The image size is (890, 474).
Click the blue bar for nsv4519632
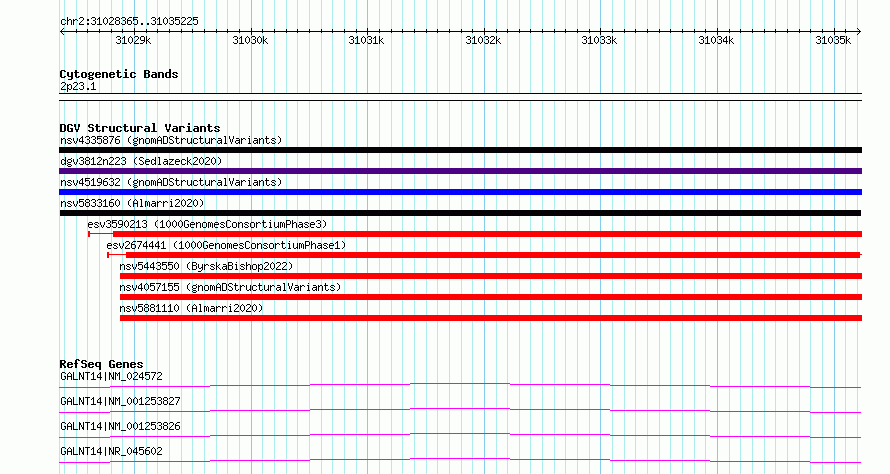click(x=460, y=192)
